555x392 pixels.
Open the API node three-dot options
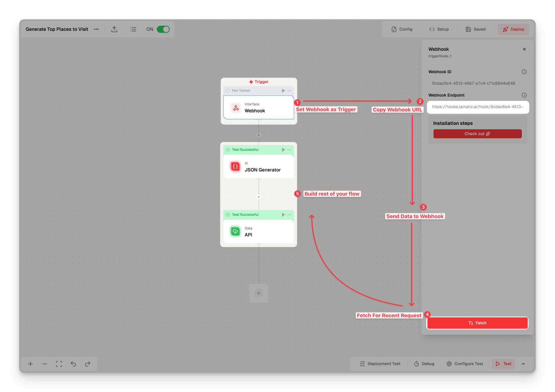289,215
